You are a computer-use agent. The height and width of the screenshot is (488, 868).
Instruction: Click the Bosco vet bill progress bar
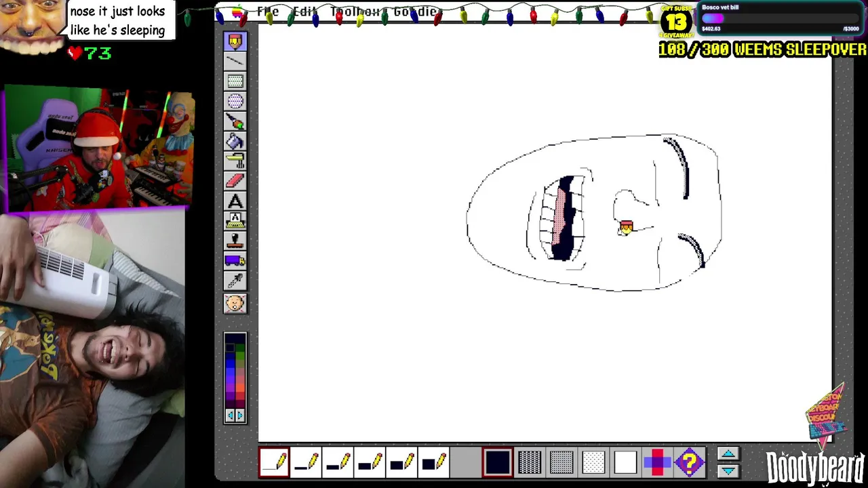pyautogui.click(x=781, y=19)
